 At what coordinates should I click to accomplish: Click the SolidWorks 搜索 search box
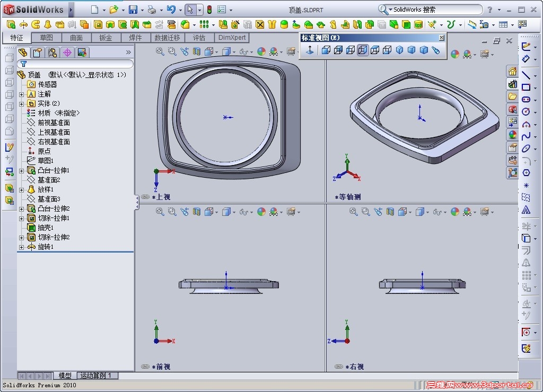430,10
